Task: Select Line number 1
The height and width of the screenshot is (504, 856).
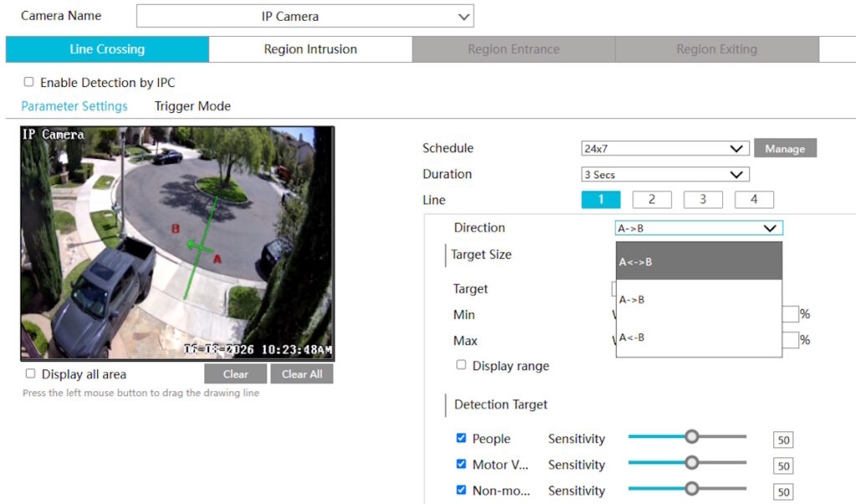Action: (x=601, y=199)
